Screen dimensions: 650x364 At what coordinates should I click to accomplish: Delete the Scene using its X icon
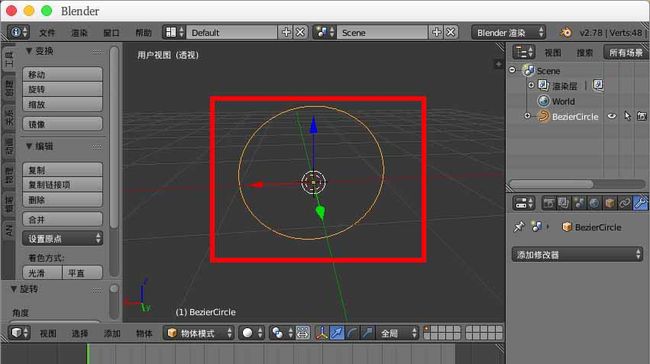coord(451,32)
